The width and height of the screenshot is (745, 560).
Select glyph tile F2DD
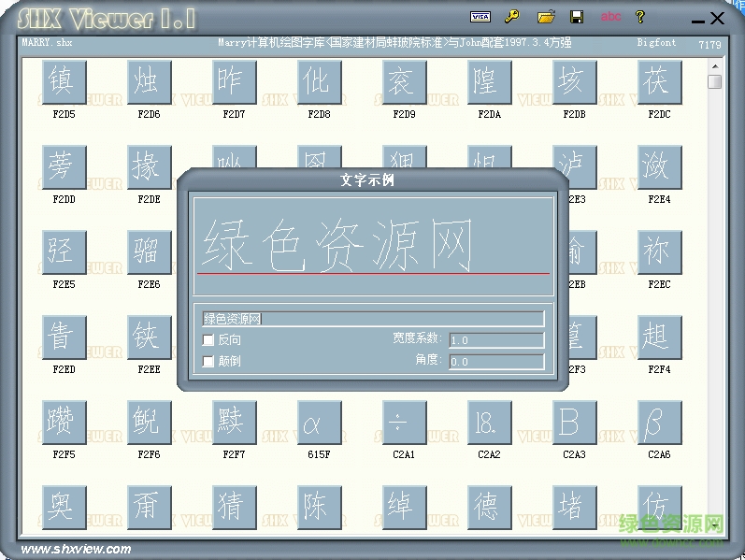click(x=64, y=166)
